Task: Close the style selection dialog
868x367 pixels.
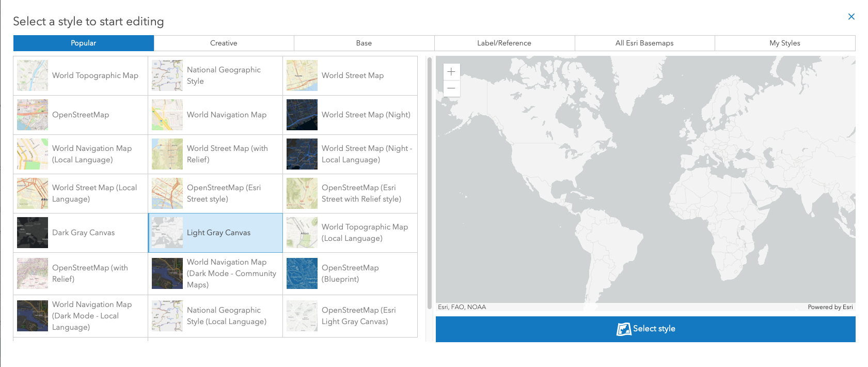Action: pyautogui.click(x=851, y=17)
